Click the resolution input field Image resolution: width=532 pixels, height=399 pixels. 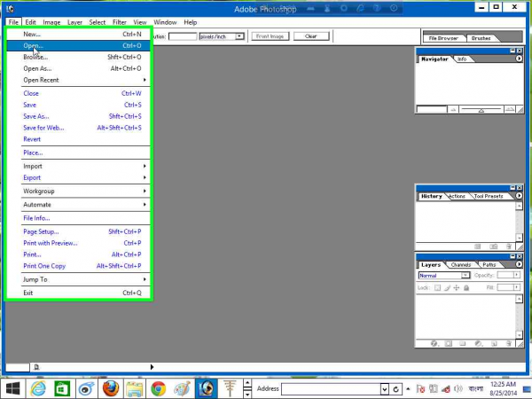click(x=183, y=36)
